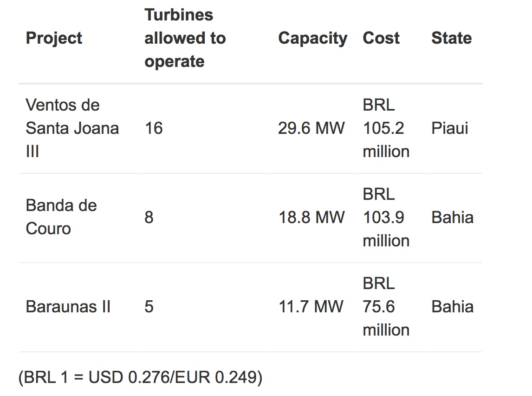Select the Banda de Couro project cell
Screen dimensions: 532x396
point(61,217)
